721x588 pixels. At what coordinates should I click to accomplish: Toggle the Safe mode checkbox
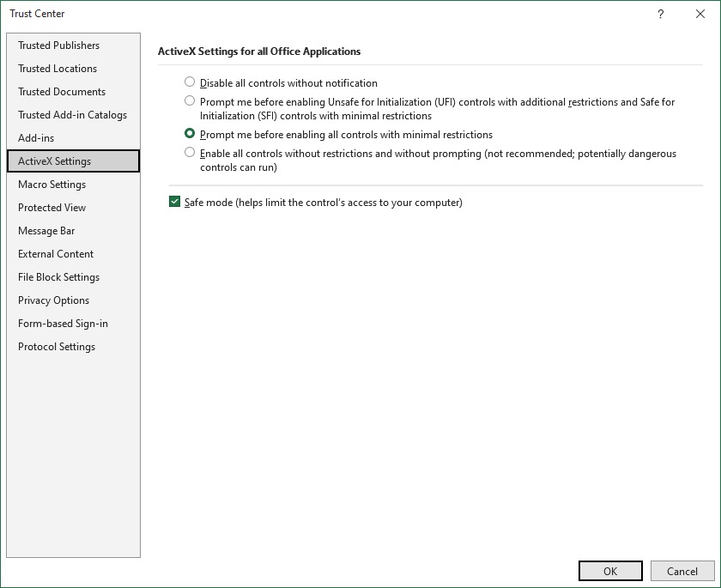[x=175, y=203]
